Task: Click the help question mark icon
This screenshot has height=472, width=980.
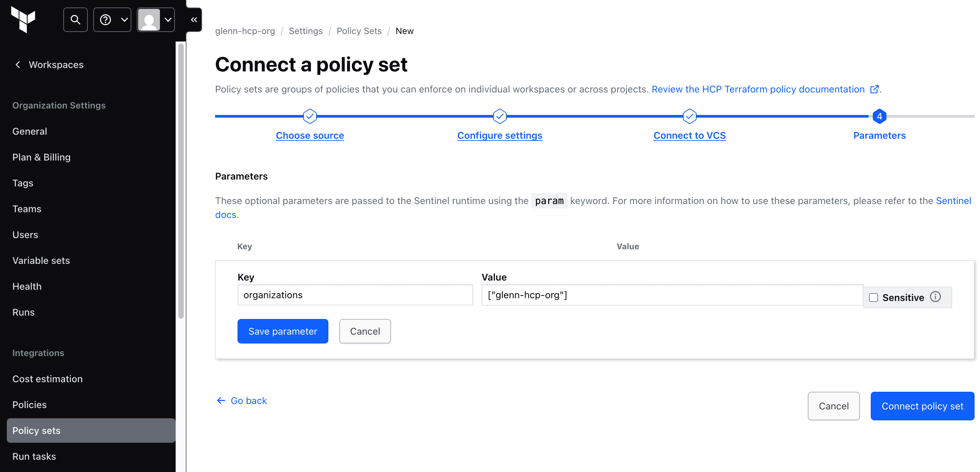Action: click(x=105, y=19)
